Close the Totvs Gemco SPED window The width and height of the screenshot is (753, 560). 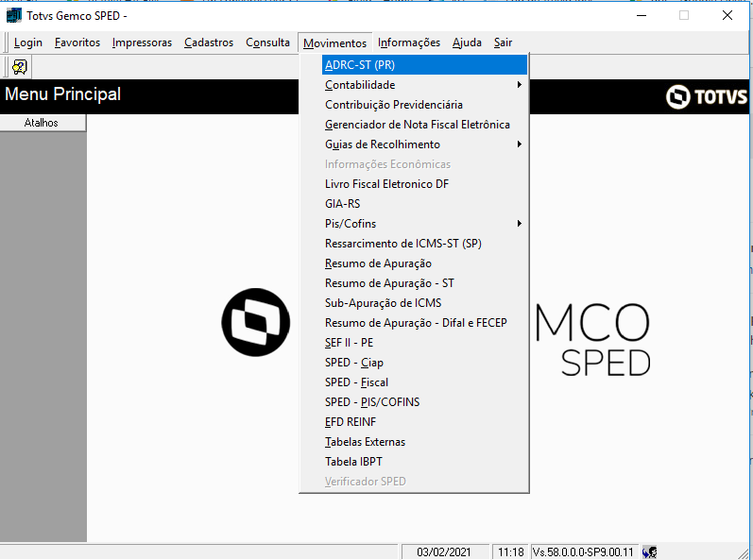click(x=727, y=15)
